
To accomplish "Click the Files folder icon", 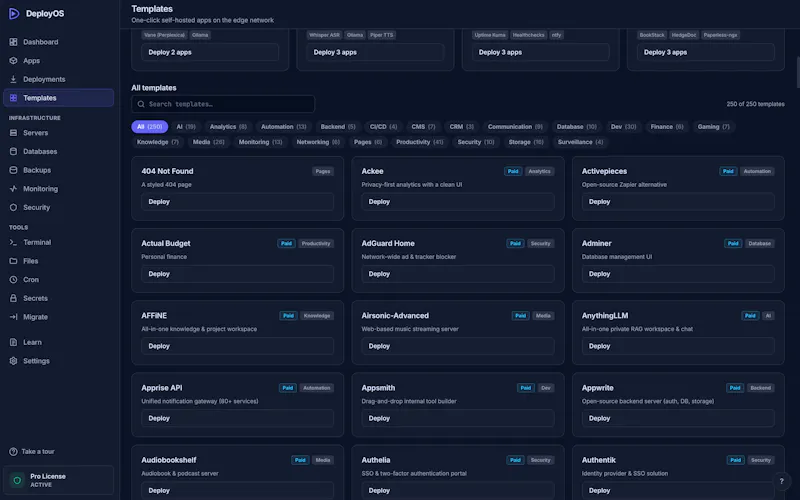I will (x=13, y=261).
